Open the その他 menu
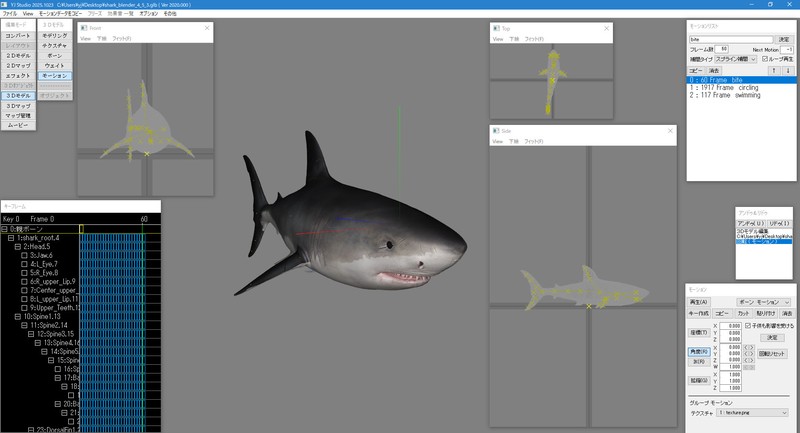 click(x=170, y=14)
